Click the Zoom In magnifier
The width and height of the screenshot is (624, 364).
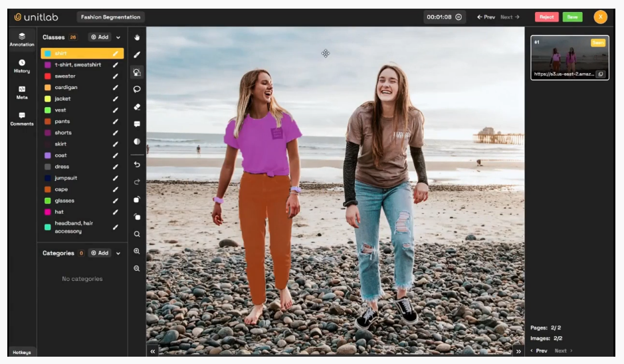[x=137, y=251]
